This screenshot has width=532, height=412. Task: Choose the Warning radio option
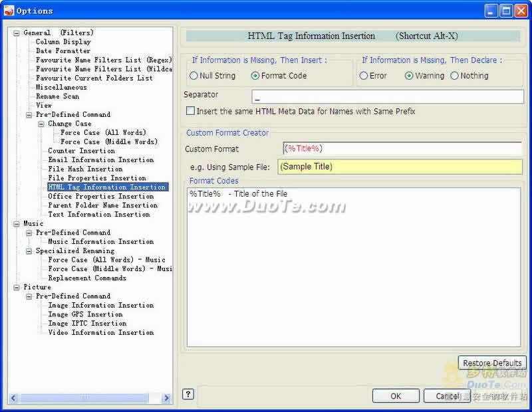tap(409, 76)
